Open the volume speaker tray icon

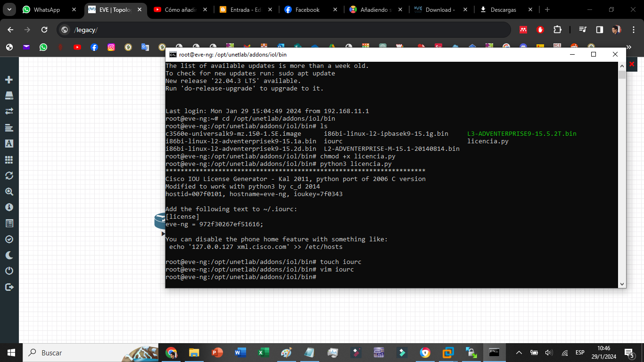click(x=549, y=353)
